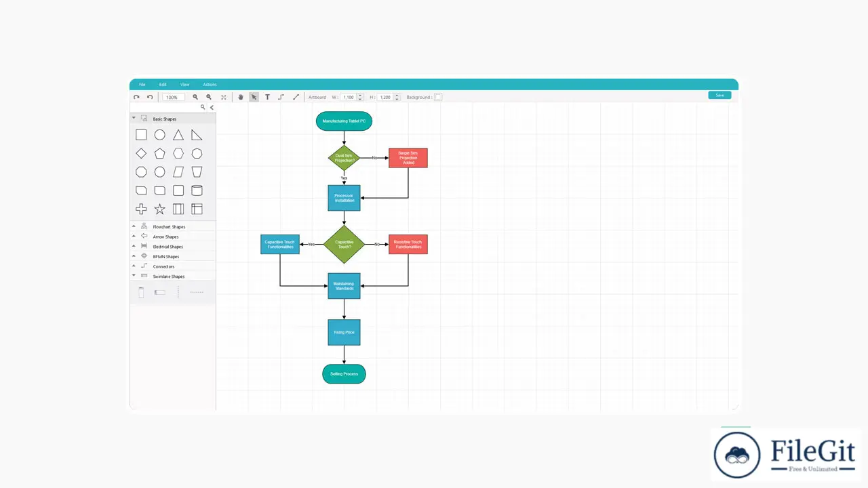Select the heptagon basic shape

click(x=197, y=154)
